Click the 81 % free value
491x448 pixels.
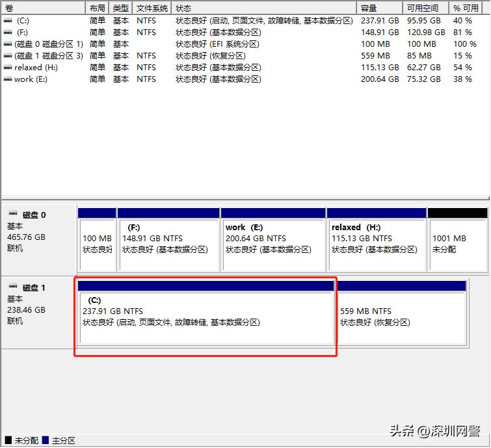[462, 33]
